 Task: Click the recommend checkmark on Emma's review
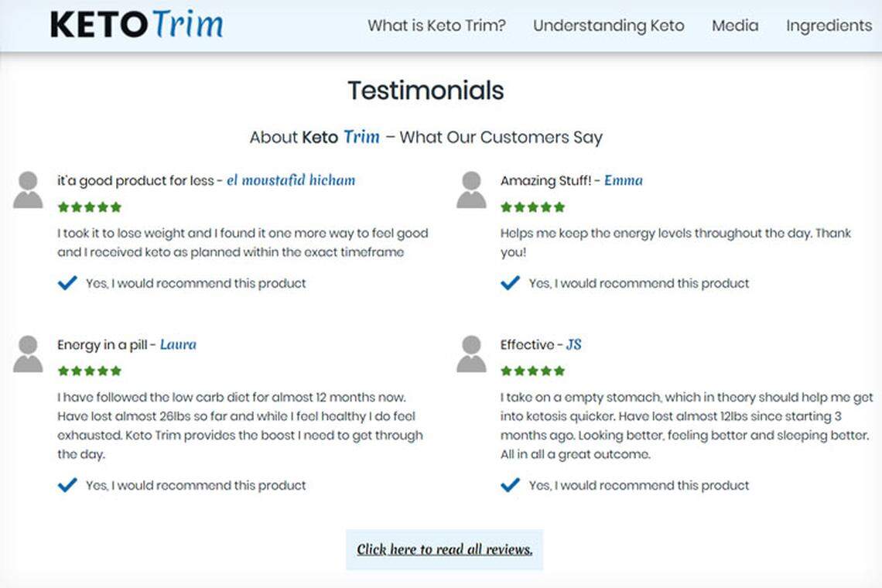point(510,283)
